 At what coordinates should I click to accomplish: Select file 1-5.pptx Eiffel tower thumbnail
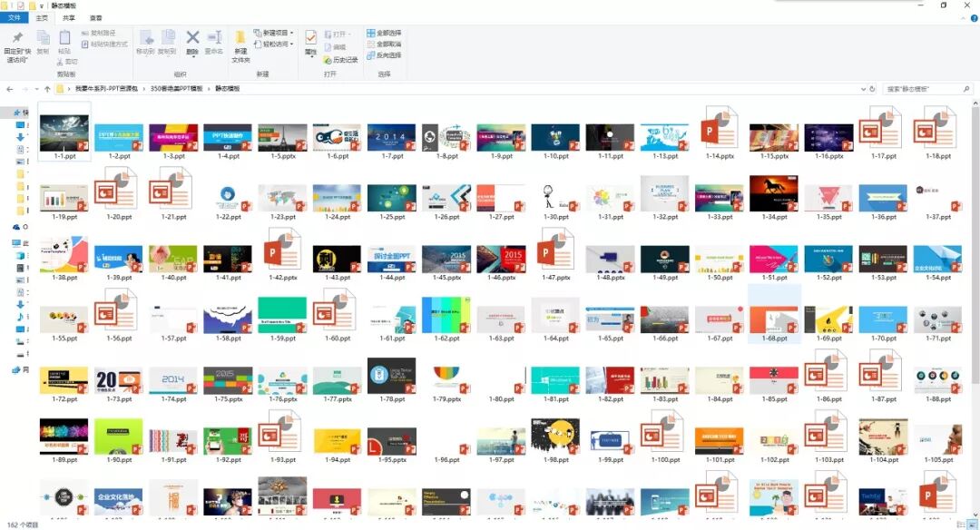coord(282,138)
